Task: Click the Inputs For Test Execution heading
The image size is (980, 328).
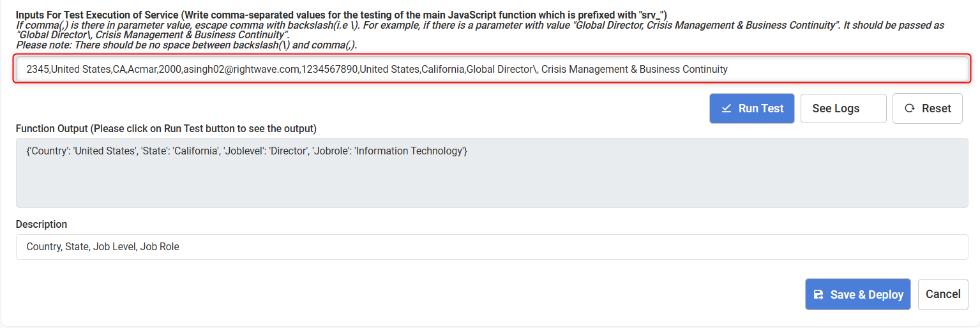Action: pyautogui.click(x=342, y=15)
